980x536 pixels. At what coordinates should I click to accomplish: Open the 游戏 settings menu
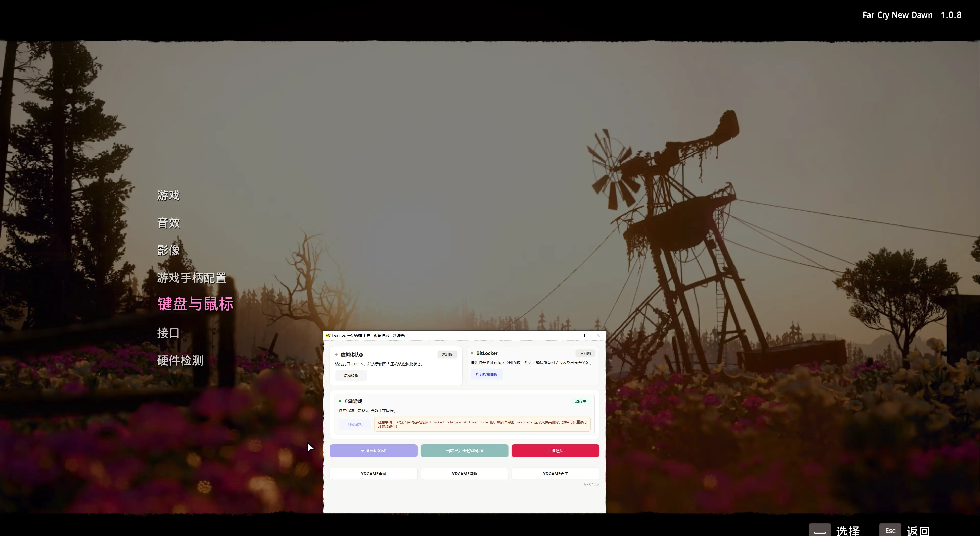coord(168,195)
